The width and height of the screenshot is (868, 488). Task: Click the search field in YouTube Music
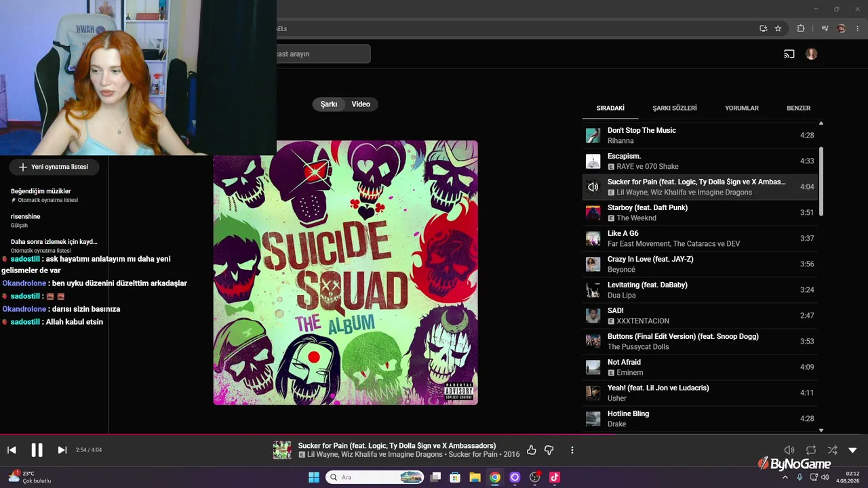(323, 54)
